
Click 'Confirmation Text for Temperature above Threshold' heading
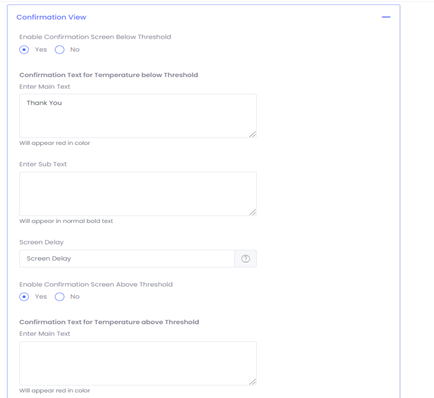tap(109, 322)
